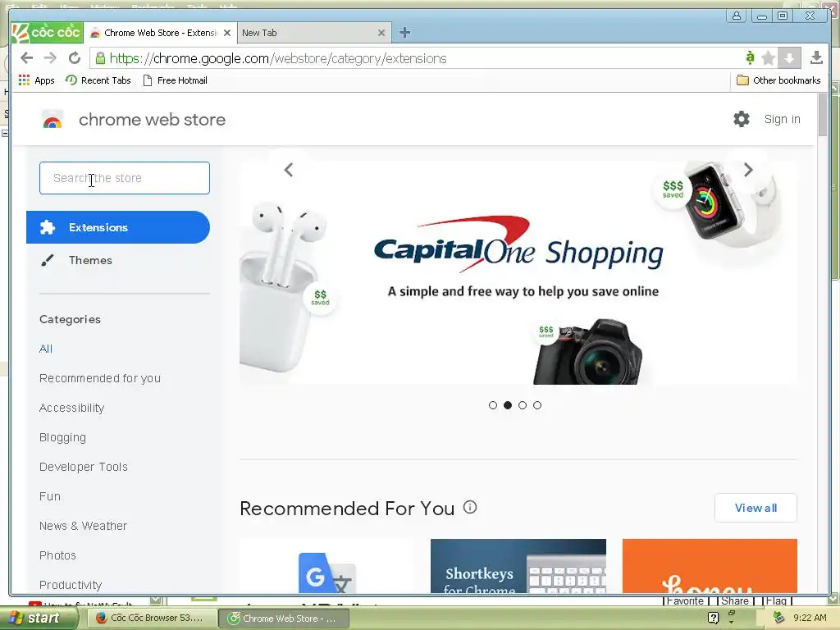Open the Apps grid shortcut
This screenshot has height=630, width=840.
click(x=36, y=80)
